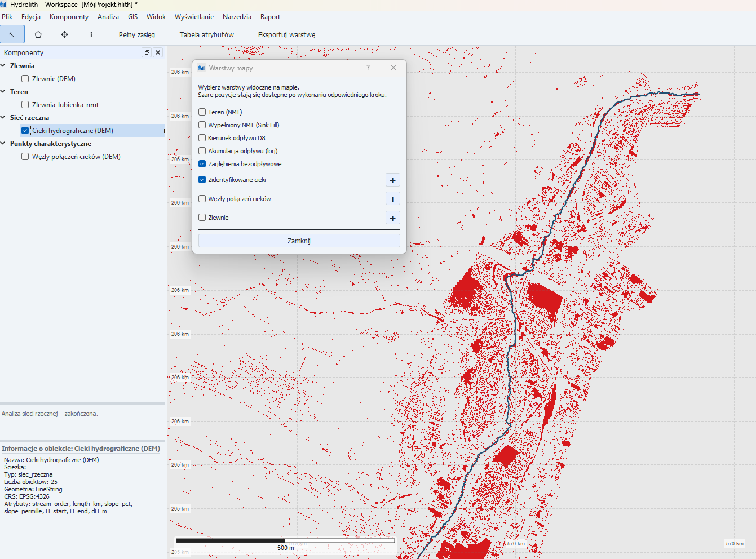
Task: Collapse the Sieć rzeczna group
Action: [x=3, y=118]
